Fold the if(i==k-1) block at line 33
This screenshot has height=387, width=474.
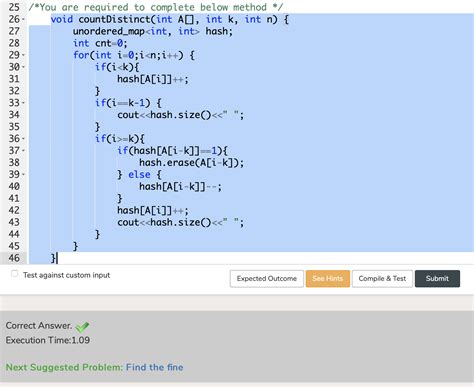[x=23, y=103]
